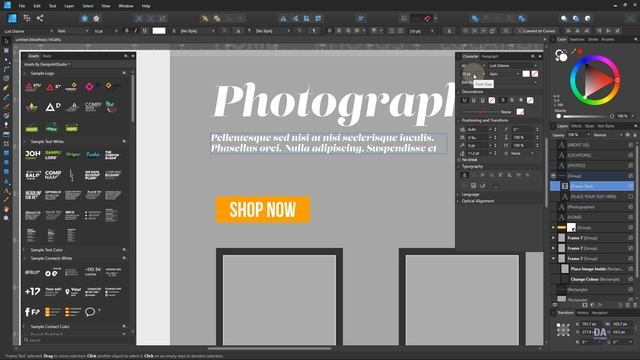Collapse the Decorations section
This screenshot has height=360, width=640.
coord(458,92)
